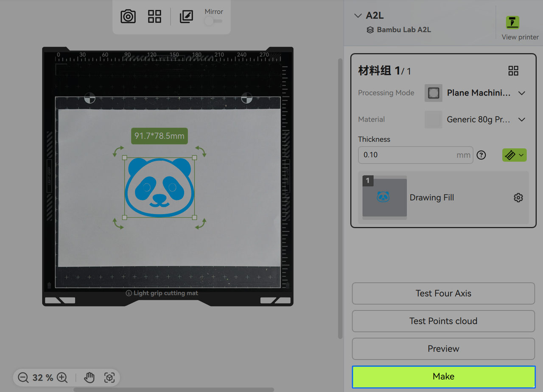543x392 pixels.
Task: Open the grid arrange icon in top toolbar
Action: coord(154,17)
